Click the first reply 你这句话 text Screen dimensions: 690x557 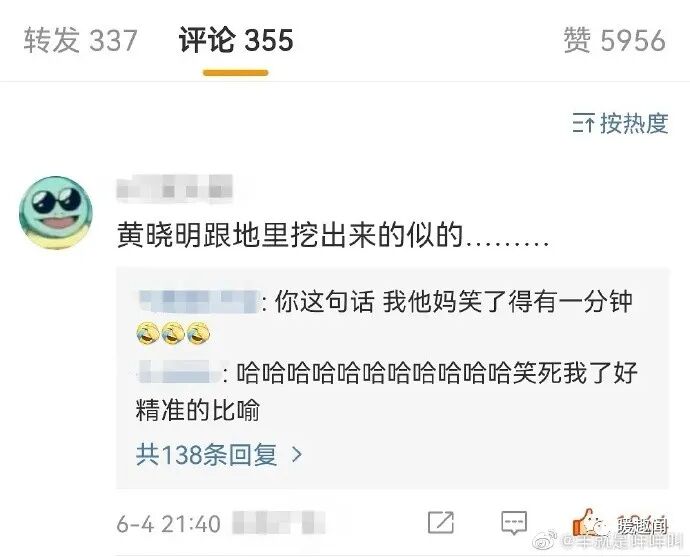point(453,302)
